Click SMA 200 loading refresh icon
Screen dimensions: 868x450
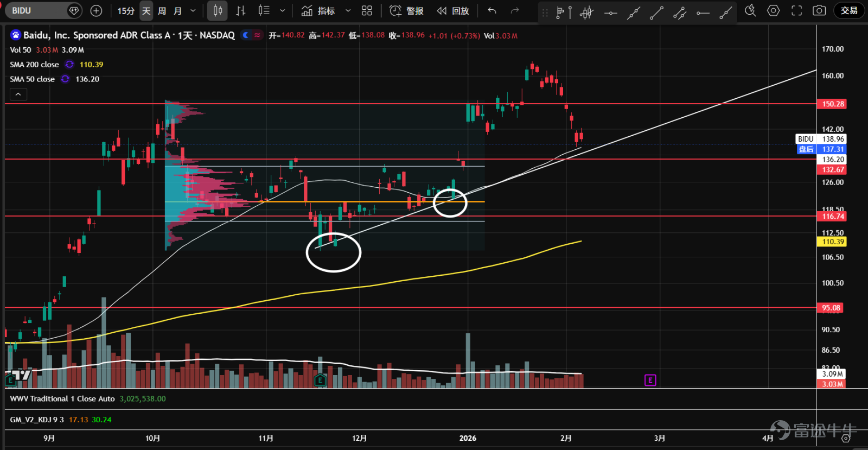coord(69,65)
